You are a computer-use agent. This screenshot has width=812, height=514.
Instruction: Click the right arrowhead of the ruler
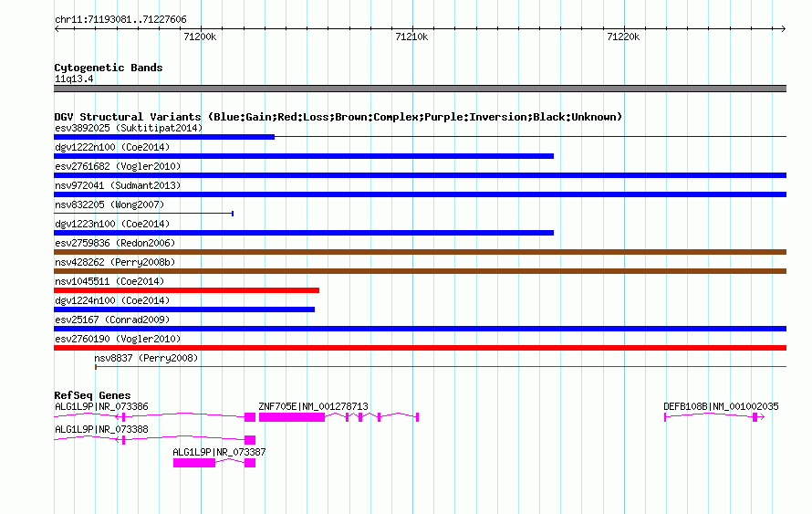click(784, 29)
